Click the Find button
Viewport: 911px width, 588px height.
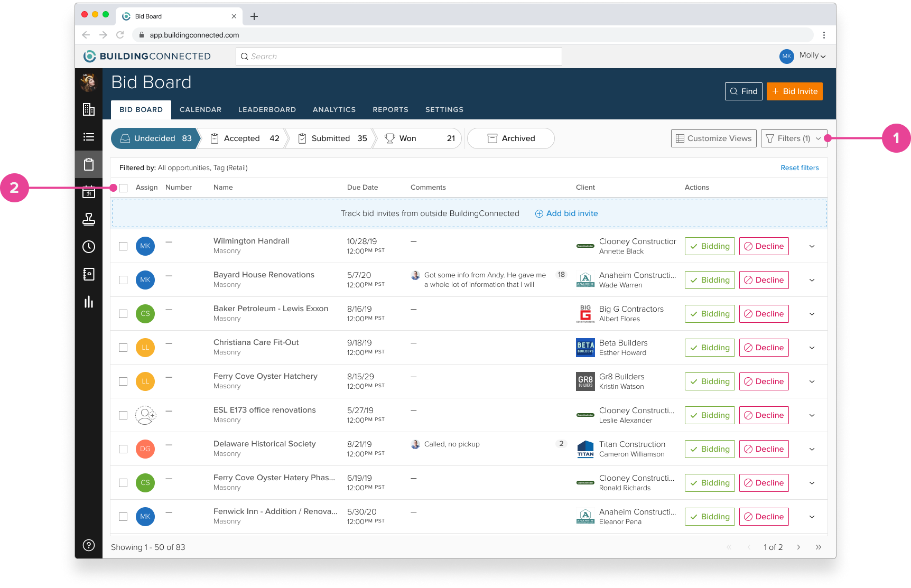(743, 91)
